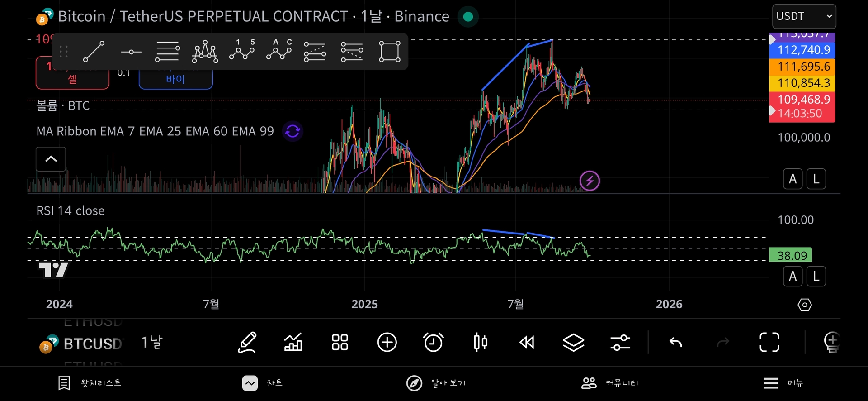The image size is (868, 401).
Task: Click the orange 111,695.6 price label
Action: pos(802,67)
